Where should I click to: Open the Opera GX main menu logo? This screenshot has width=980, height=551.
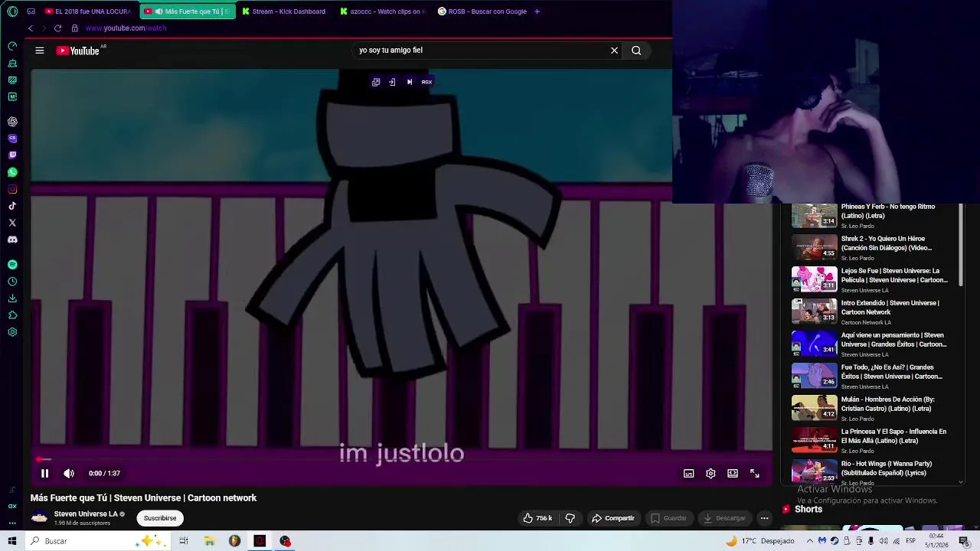pos(12,11)
